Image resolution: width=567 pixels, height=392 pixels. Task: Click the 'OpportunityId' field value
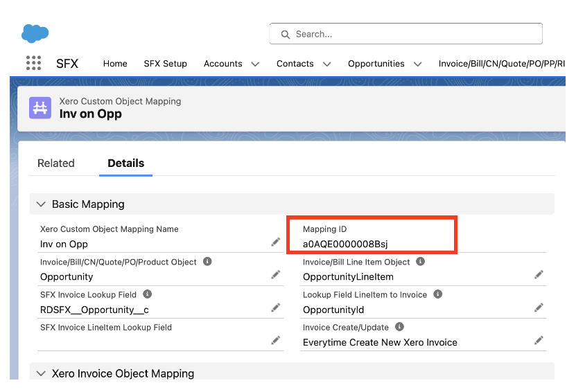pyautogui.click(x=333, y=310)
